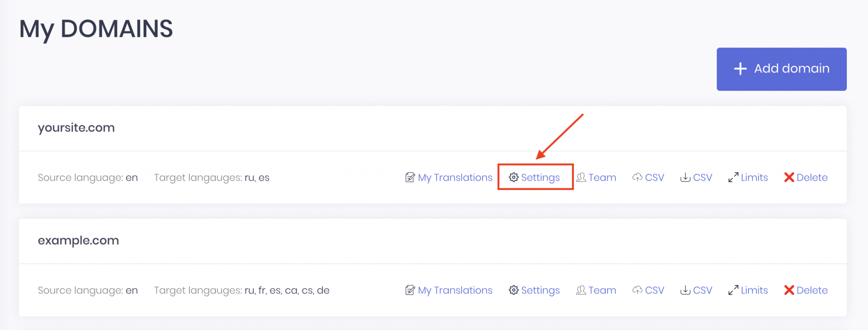Open Settings gear icon for yoursite.com

click(x=514, y=177)
